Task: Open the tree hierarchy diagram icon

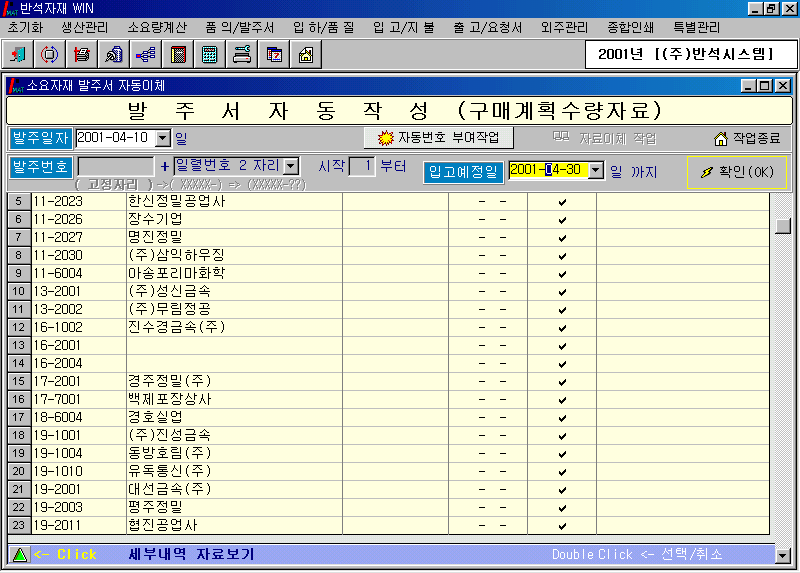Action: pyautogui.click(x=145, y=55)
